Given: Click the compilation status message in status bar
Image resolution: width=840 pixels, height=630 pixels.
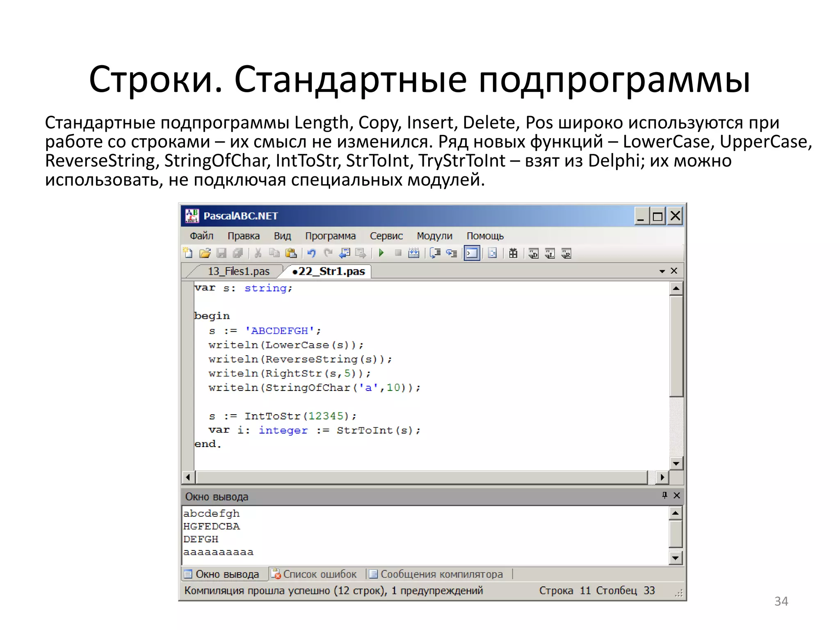Looking at the screenshot, I should (x=333, y=591).
